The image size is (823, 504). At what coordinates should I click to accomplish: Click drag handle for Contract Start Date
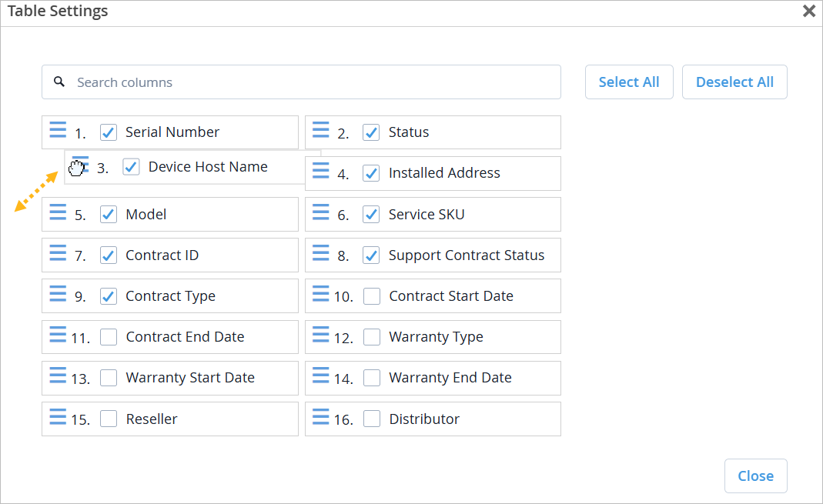coord(321,294)
